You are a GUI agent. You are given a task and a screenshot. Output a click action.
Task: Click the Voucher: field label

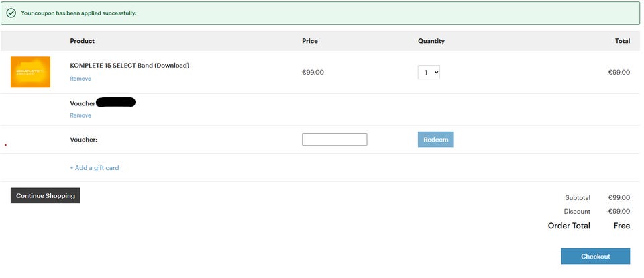(83, 140)
